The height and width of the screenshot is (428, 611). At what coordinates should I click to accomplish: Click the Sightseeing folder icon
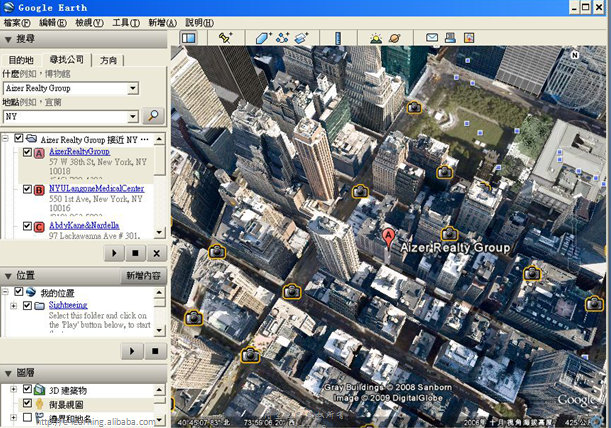click(x=39, y=306)
